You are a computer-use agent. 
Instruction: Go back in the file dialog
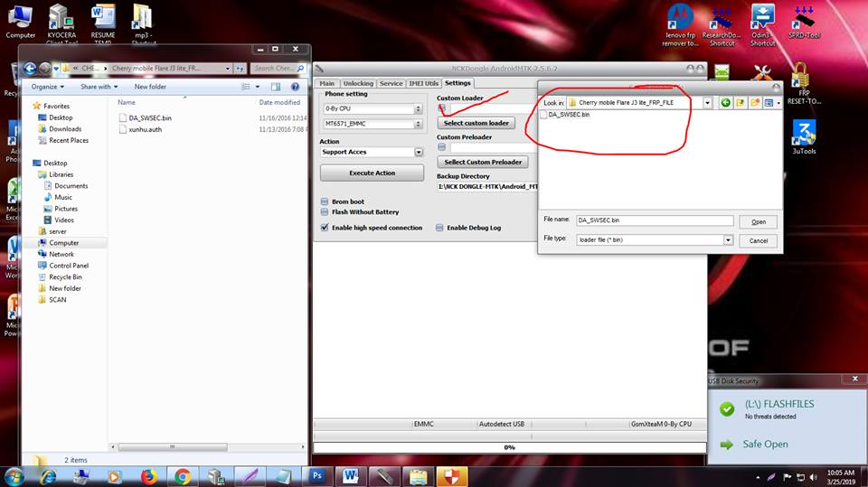point(725,103)
